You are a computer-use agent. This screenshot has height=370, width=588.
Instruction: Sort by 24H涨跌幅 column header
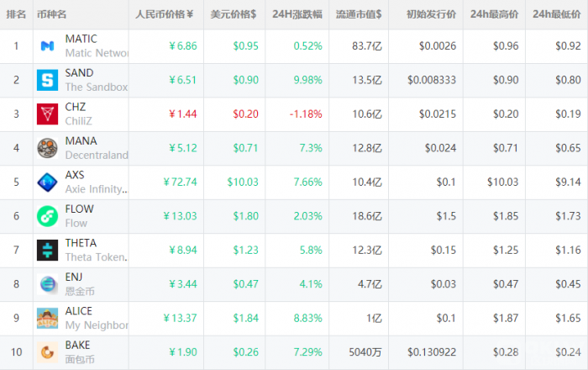click(x=297, y=14)
